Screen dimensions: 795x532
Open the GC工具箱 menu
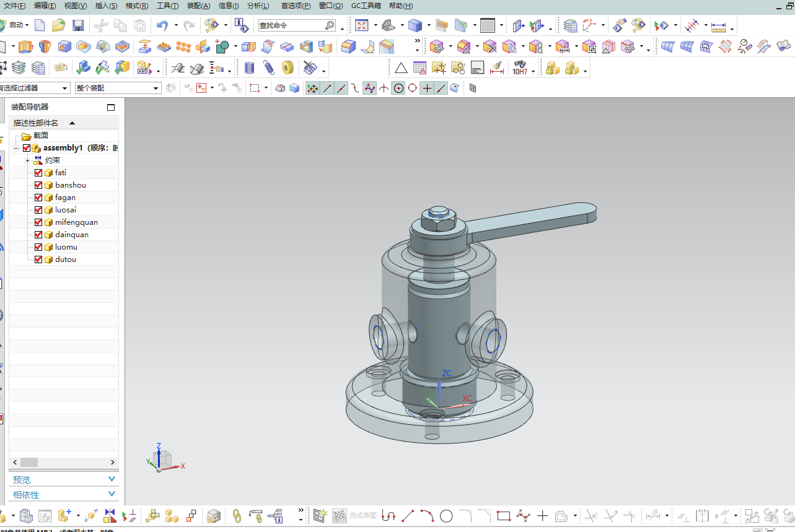coord(366,6)
